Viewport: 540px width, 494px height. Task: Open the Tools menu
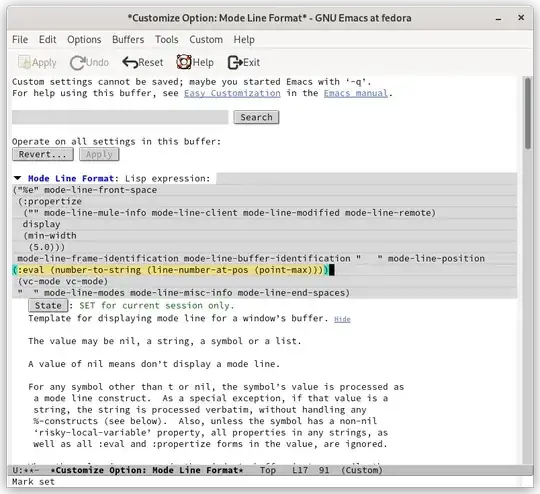tap(167, 40)
